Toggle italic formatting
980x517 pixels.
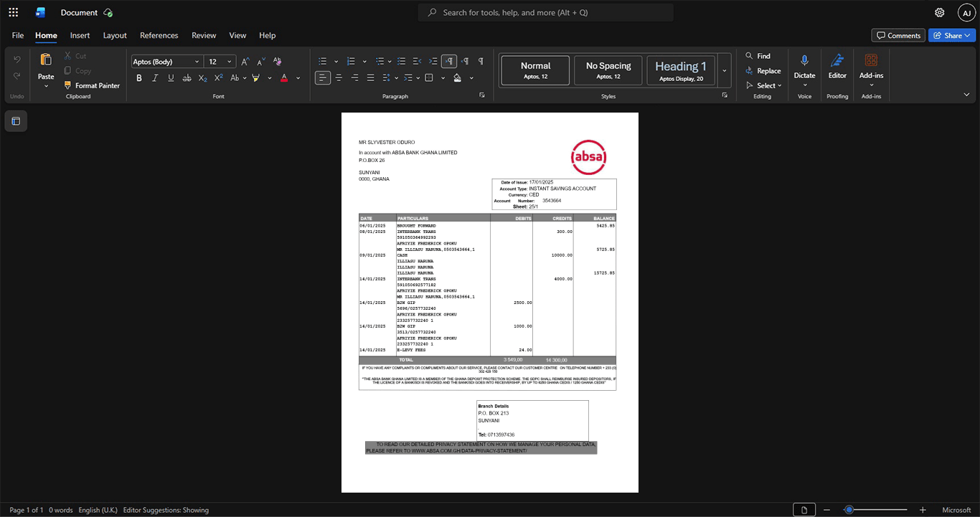155,77
